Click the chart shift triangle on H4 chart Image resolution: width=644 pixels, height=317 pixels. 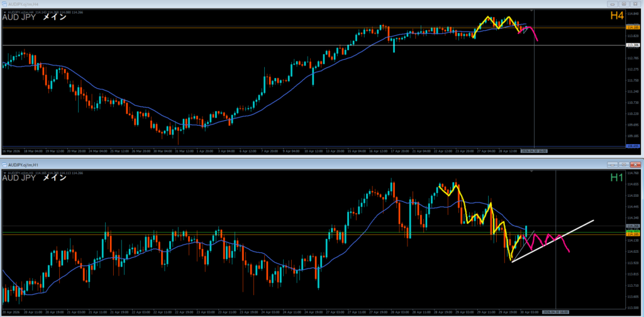(532, 11)
